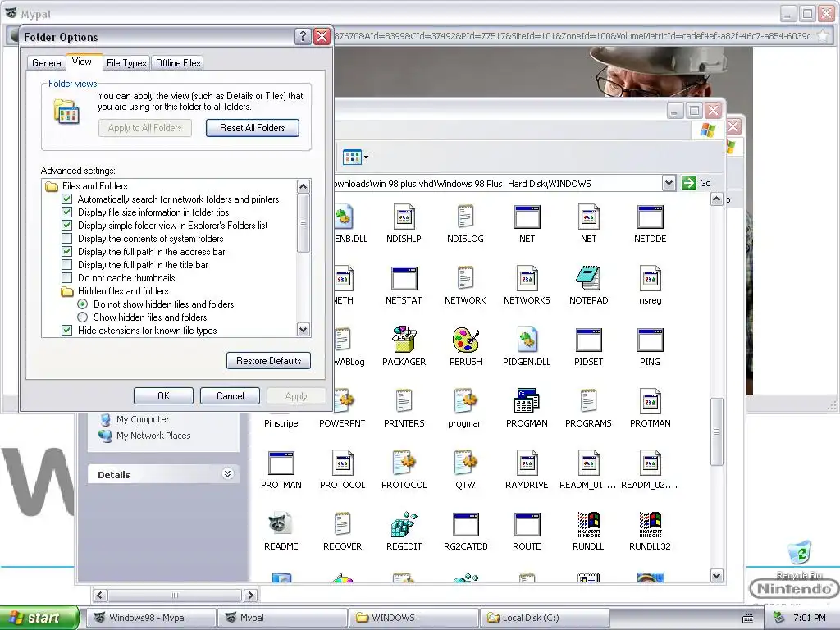The height and width of the screenshot is (630, 840).
Task: Select the RG2CATDB icon
Action: click(x=466, y=524)
